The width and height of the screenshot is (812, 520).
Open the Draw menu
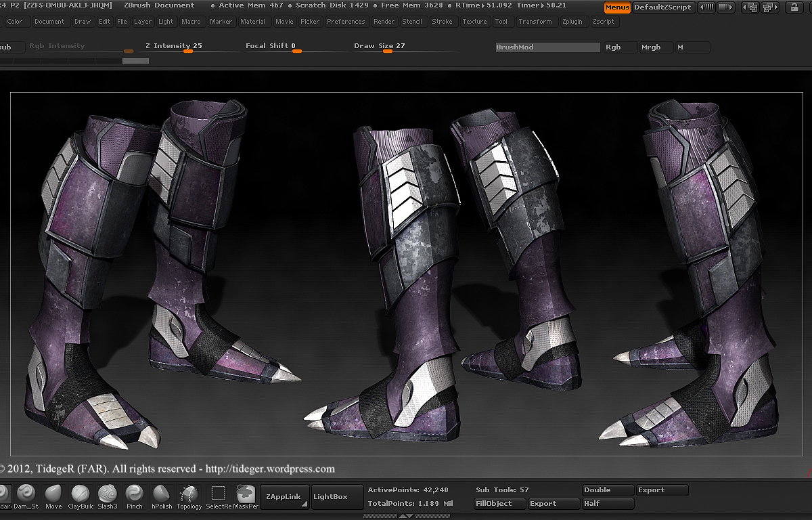click(x=83, y=22)
